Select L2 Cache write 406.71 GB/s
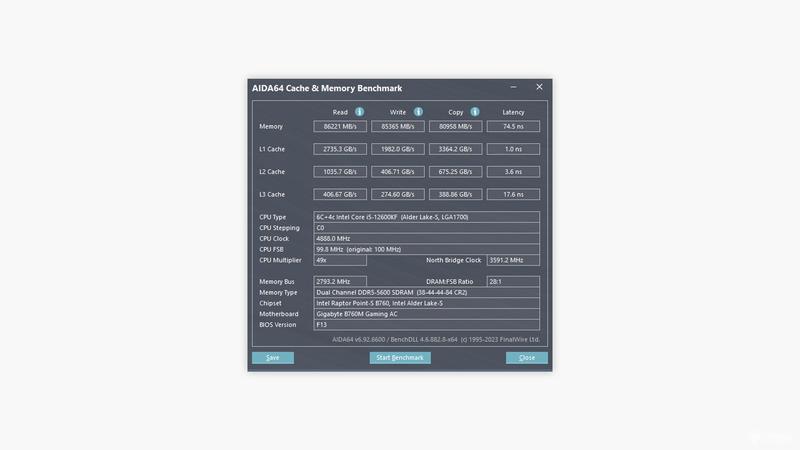Image resolution: width=800 pixels, height=450 pixels. coord(397,171)
